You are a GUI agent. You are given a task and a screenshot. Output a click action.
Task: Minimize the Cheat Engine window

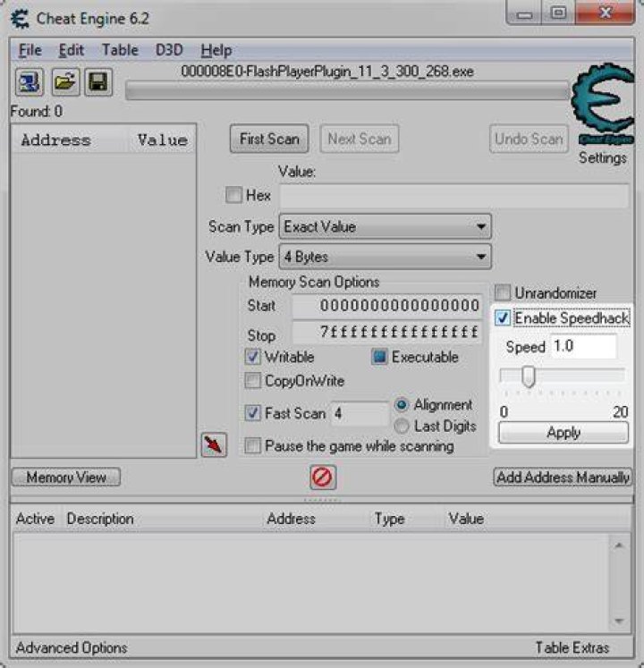(x=524, y=13)
